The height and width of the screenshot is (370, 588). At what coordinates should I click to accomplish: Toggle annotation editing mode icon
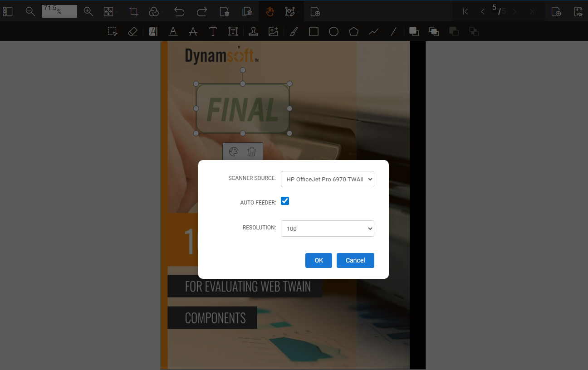tap(290, 12)
